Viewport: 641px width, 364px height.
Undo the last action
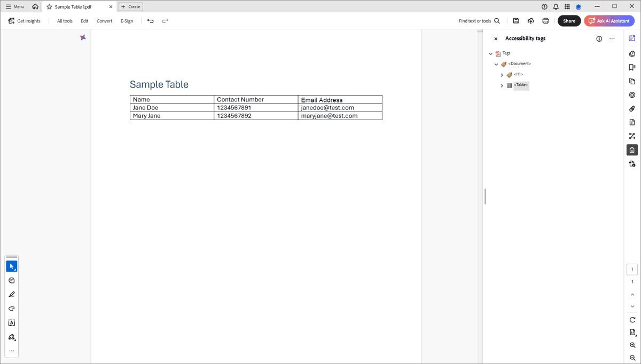click(x=150, y=21)
